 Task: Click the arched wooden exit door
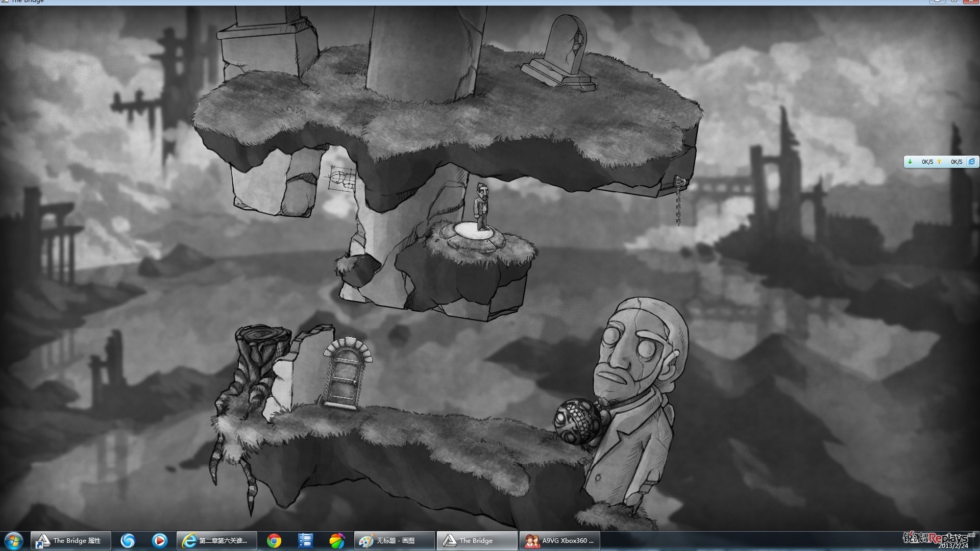[x=347, y=372]
